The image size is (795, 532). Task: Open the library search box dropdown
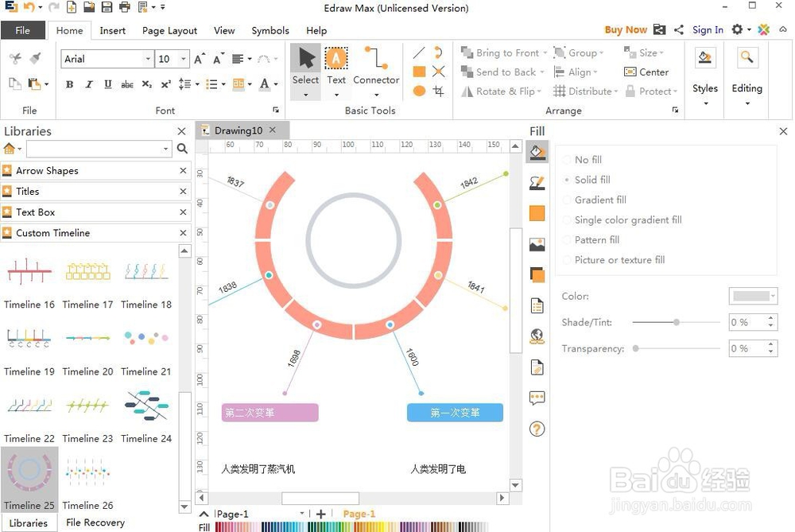click(166, 149)
